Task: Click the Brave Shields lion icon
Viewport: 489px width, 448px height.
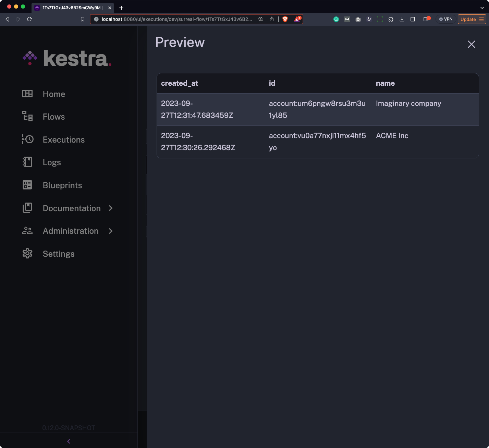Action: 285,19
